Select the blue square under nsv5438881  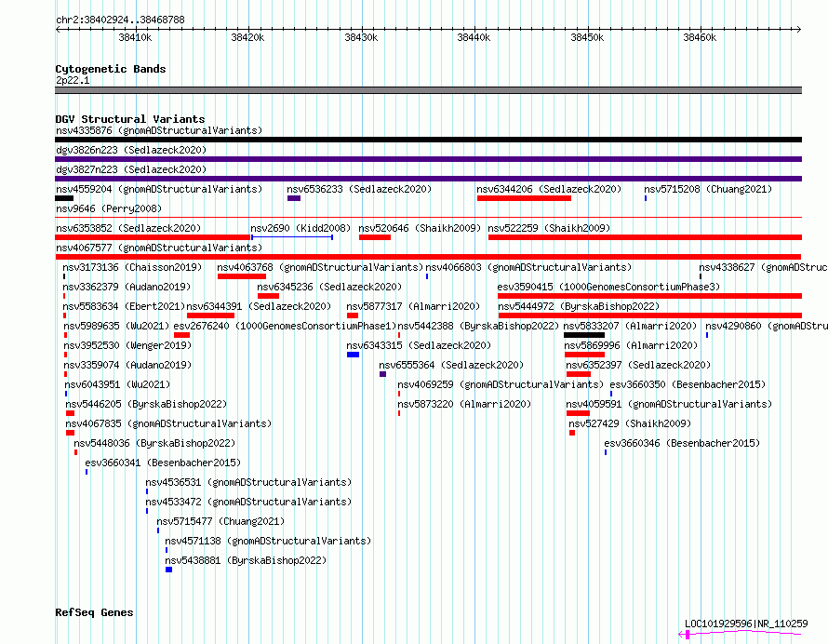(169, 570)
